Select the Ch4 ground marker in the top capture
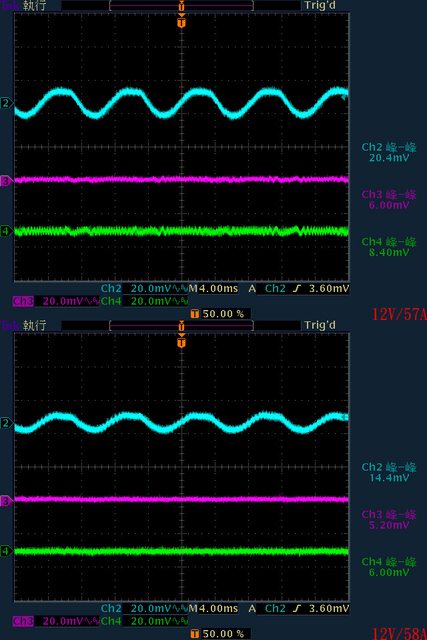The height and width of the screenshot is (640, 427). click(5, 231)
